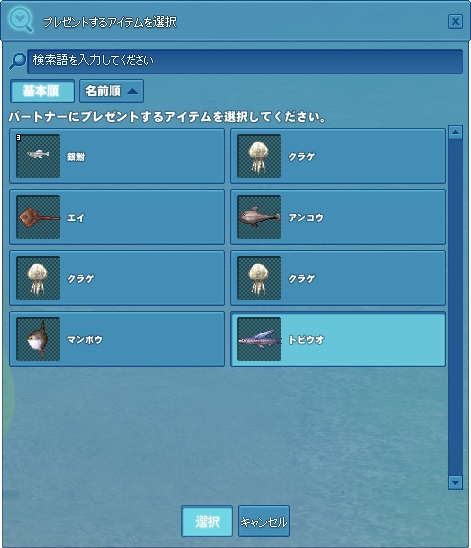Click the heart magnifier icon in title bar

coord(21,20)
